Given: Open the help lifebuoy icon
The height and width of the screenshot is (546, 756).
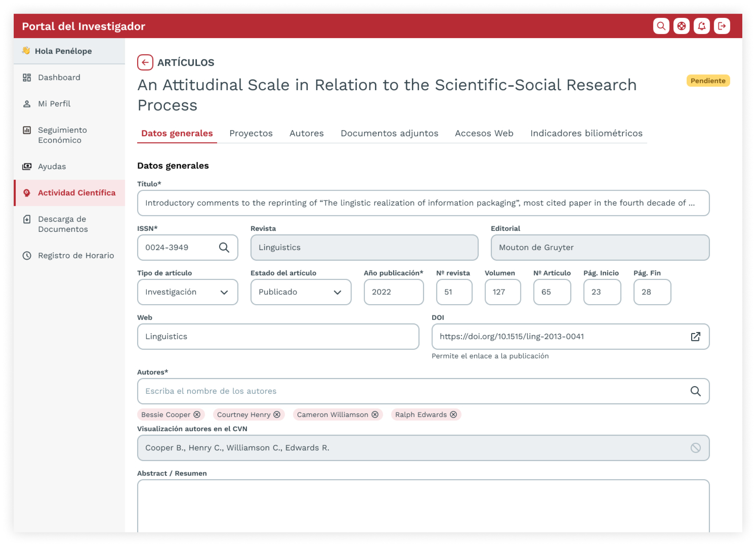Looking at the screenshot, I should 681,26.
